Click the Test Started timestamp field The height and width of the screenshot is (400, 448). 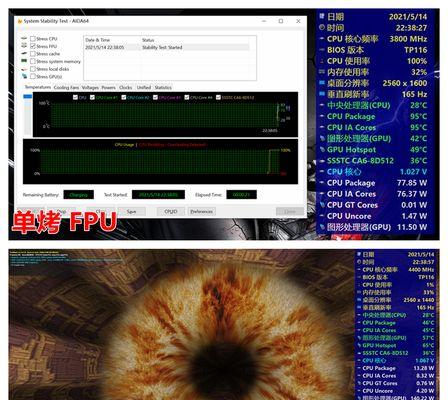coord(158,195)
